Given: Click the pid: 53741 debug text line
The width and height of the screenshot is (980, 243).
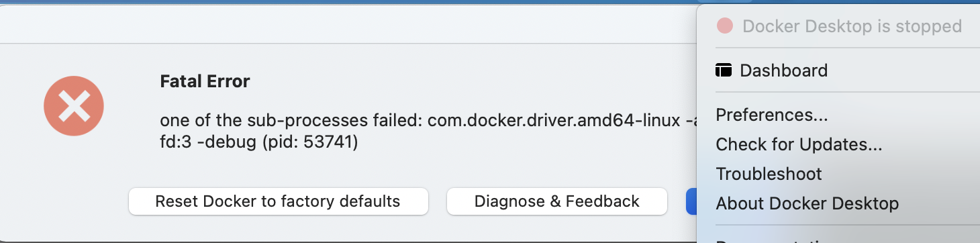Looking at the screenshot, I should pyautogui.click(x=258, y=143).
